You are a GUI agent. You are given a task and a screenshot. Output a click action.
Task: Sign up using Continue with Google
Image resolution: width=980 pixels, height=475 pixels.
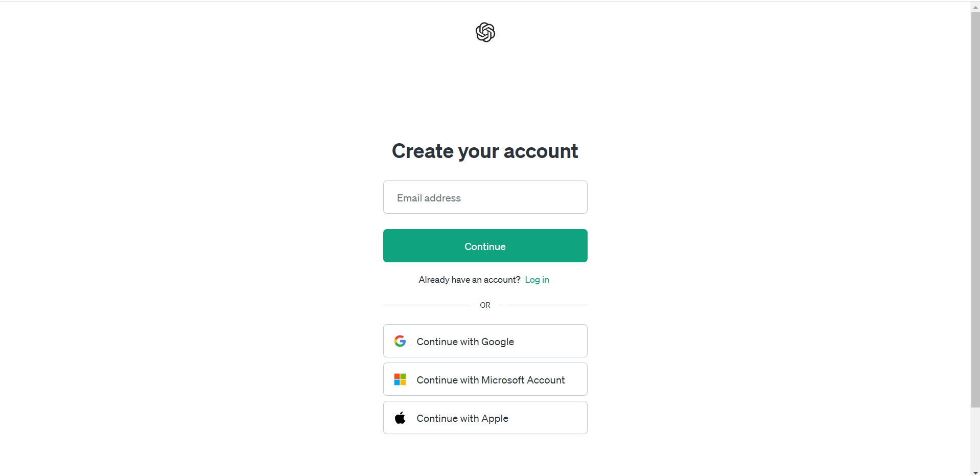[485, 341]
